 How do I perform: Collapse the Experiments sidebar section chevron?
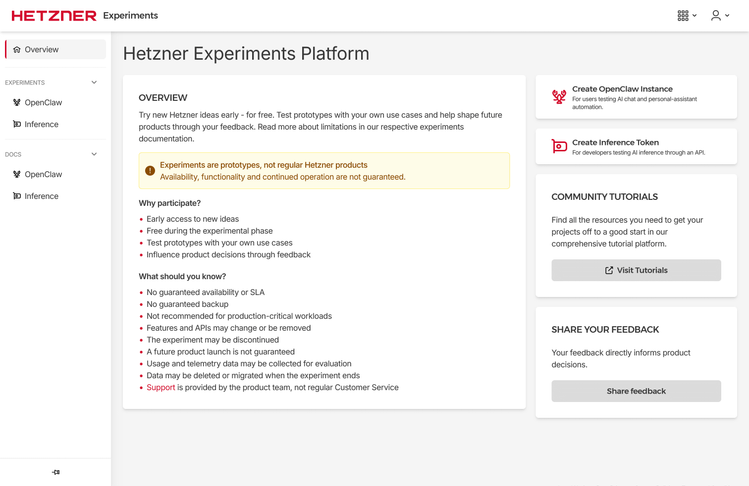94,82
